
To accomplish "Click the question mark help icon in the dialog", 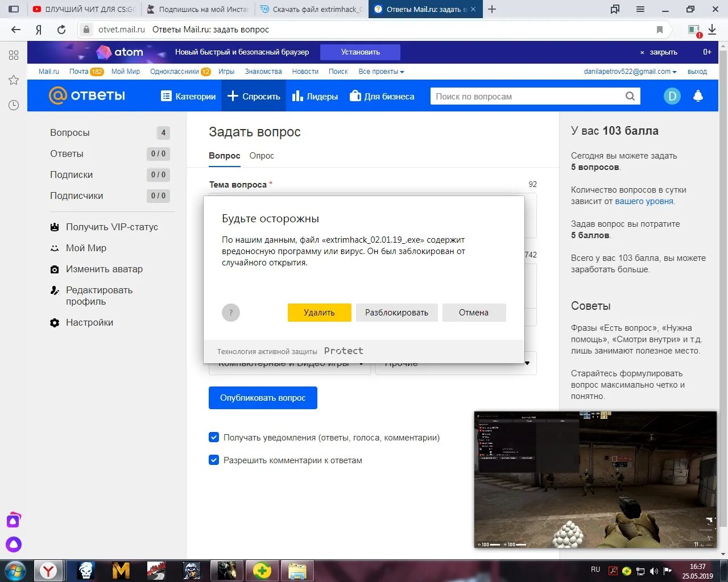I will 231,313.
